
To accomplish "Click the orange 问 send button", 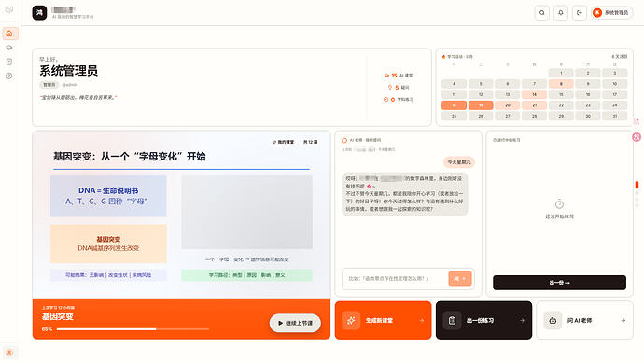I will (459, 279).
